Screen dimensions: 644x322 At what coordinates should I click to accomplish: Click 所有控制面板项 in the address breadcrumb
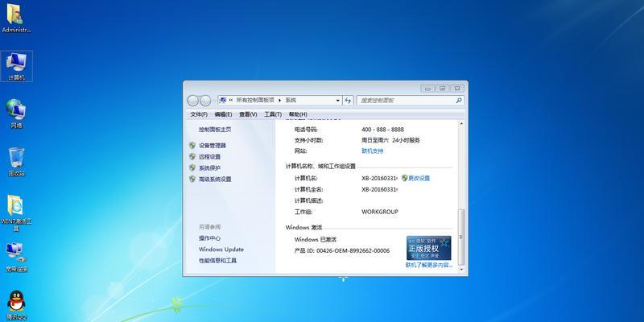(255, 100)
